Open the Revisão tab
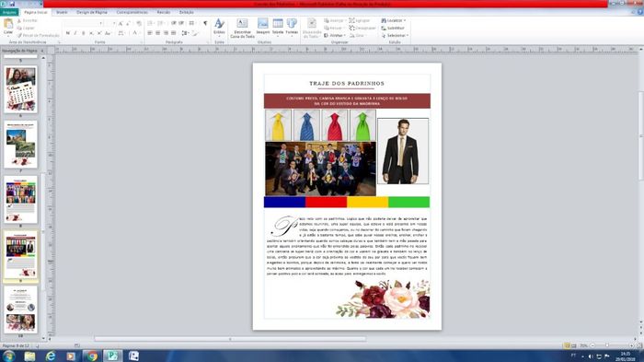644x362 pixels. click(x=164, y=12)
